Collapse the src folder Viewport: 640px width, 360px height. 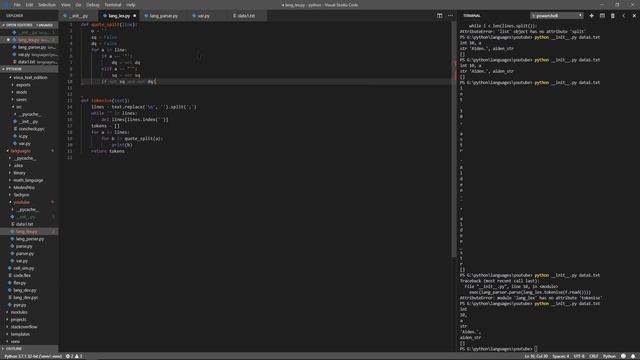(x=19, y=107)
